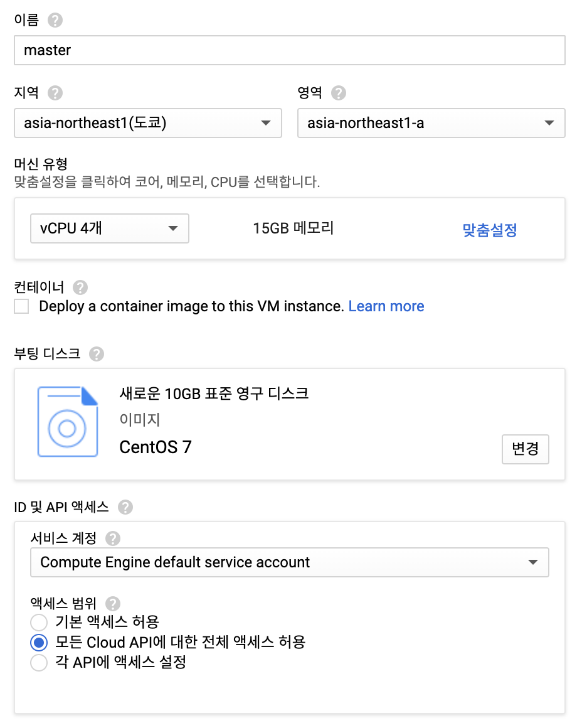Click the 변경 button for boot disk
This screenshot has width=587, height=728.
[x=526, y=449]
